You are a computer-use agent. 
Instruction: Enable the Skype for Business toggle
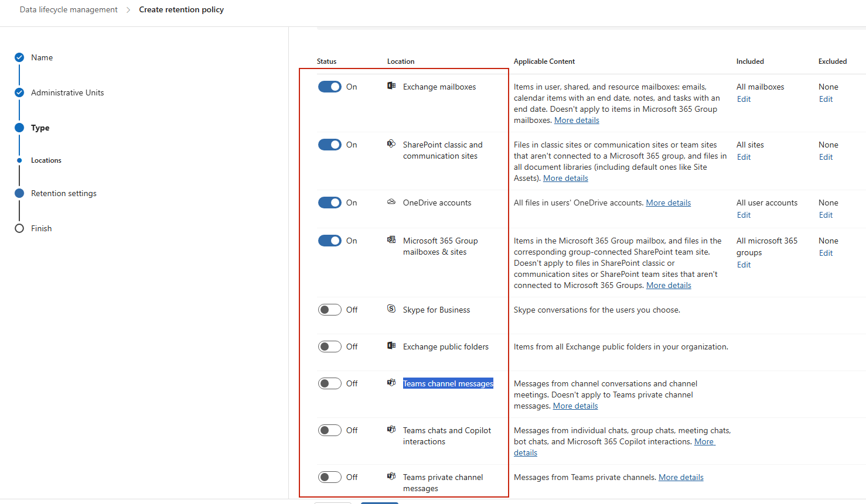tap(330, 309)
